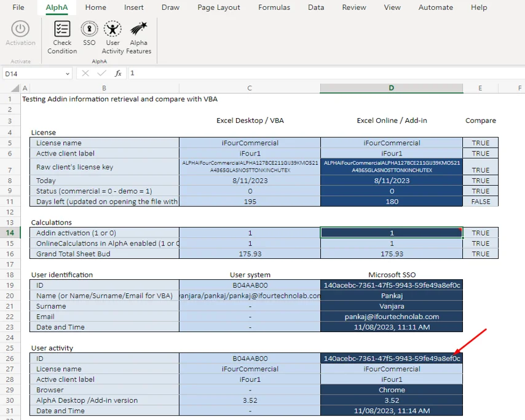The width and height of the screenshot is (525, 420).
Task: Click the SSO keyhole icon
Action: point(89,29)
